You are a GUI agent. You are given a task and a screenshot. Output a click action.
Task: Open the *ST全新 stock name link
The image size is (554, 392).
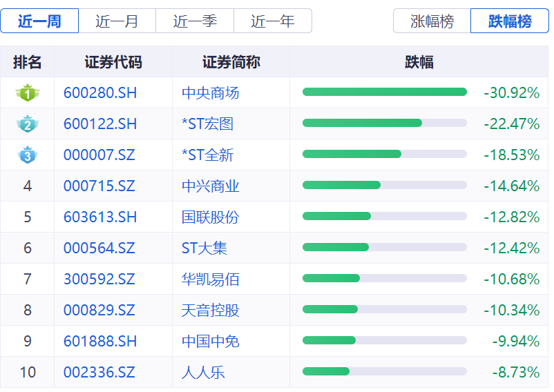tap(207, 155)
